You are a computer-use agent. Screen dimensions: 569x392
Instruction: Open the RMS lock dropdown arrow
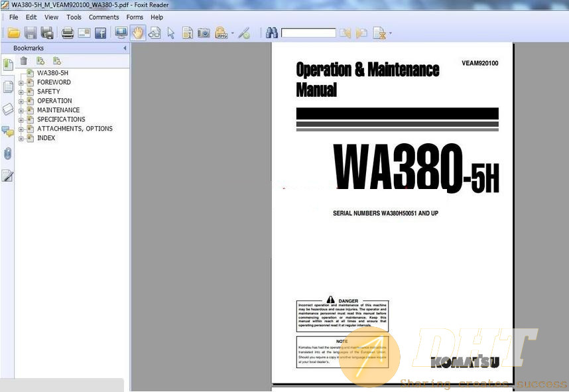232,33
